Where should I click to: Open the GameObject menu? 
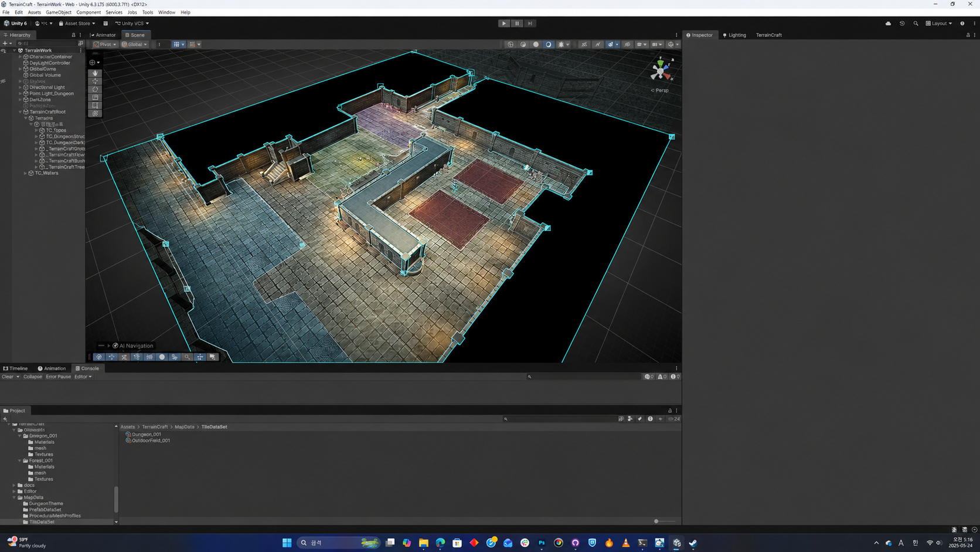(59, 12)
